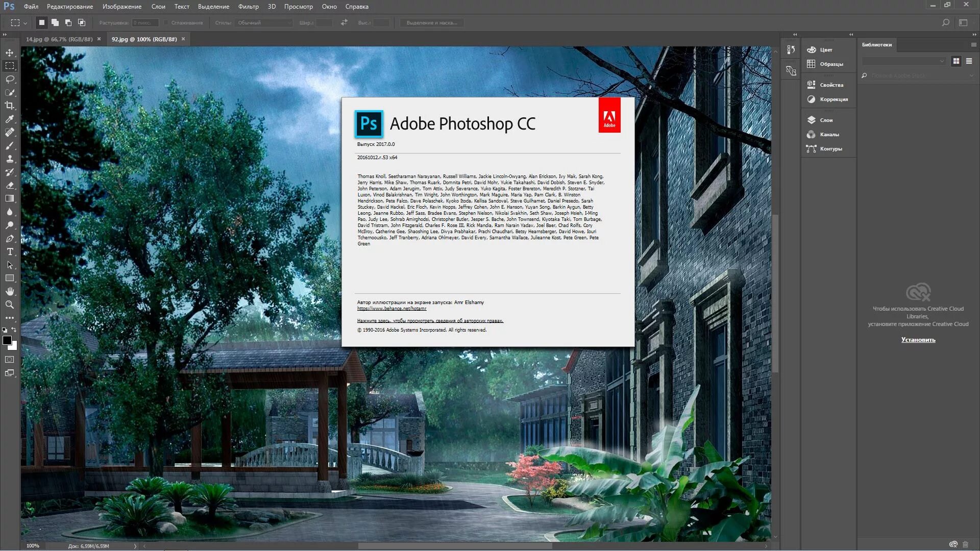The width and height of the screenshot is (980, 551).
Task: Open the Библиотеки panel options menu
Action: pos(973,45)
